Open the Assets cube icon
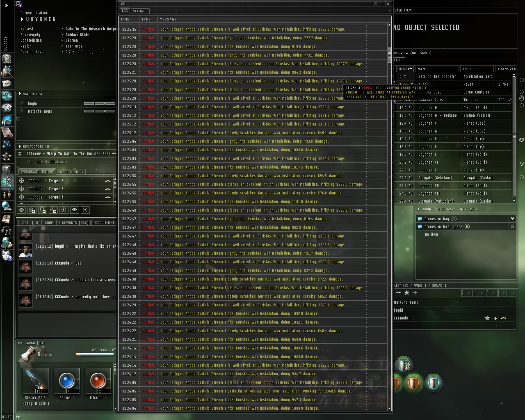Screen dimensions: 525x420 point(7,169)
